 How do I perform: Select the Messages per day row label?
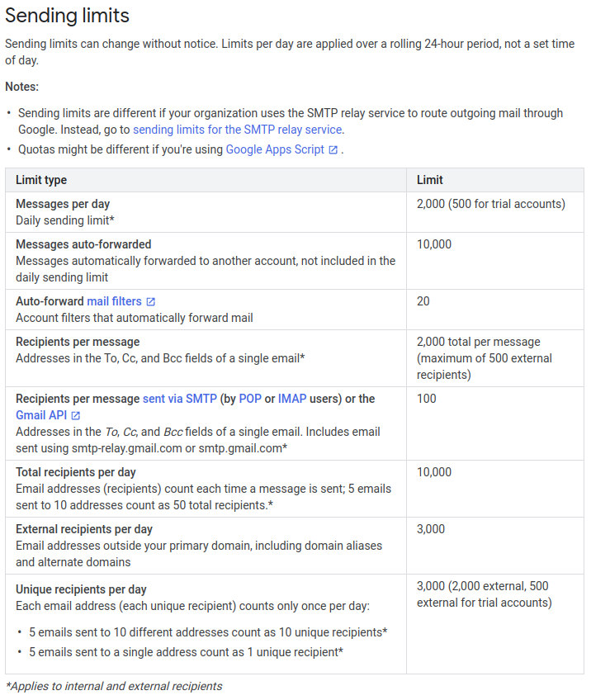(x=63, y=204)
